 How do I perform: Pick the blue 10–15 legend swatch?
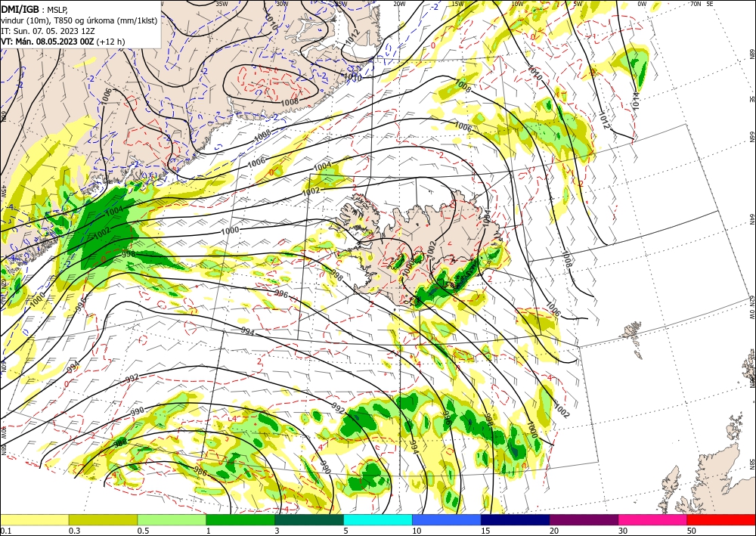(x=447, y=519)
